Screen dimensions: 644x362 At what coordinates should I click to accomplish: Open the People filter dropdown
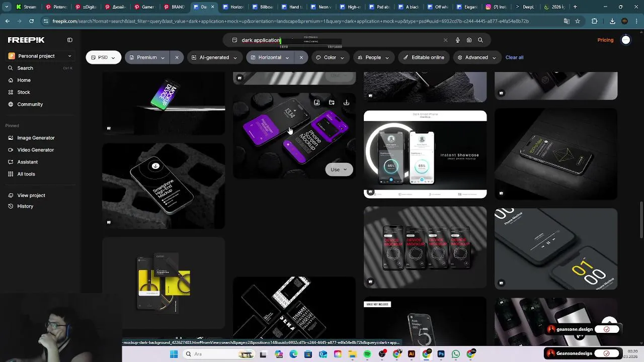coord(373,57)
